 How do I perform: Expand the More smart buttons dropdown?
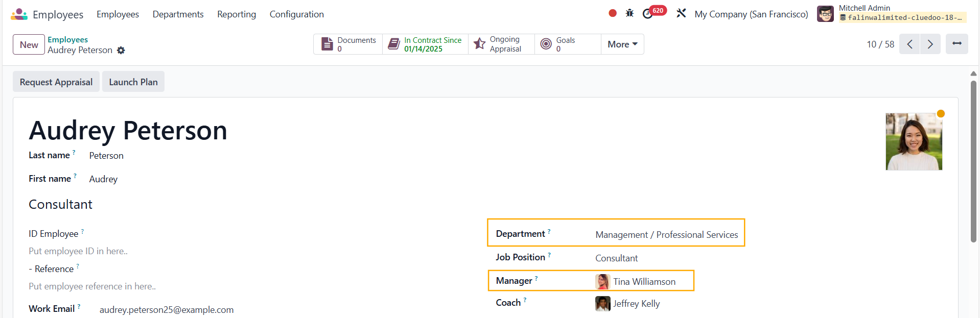point(622,44)
